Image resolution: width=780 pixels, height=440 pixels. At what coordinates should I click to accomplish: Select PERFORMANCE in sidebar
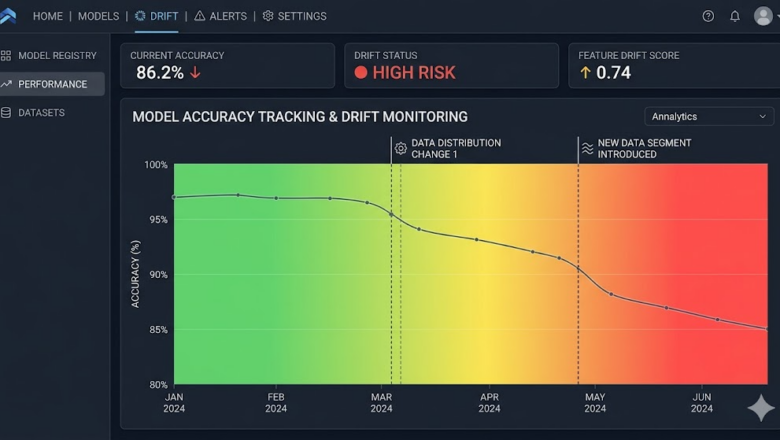pyautogui.click(x=52, y=84)
